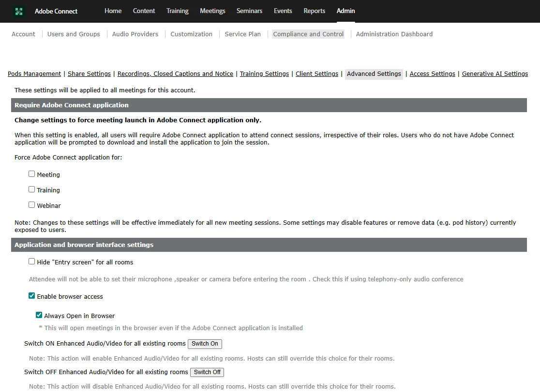The height and width of the screenshot is (392, 540).
Task: Open the Share Settings link
Action: point(89,73)
